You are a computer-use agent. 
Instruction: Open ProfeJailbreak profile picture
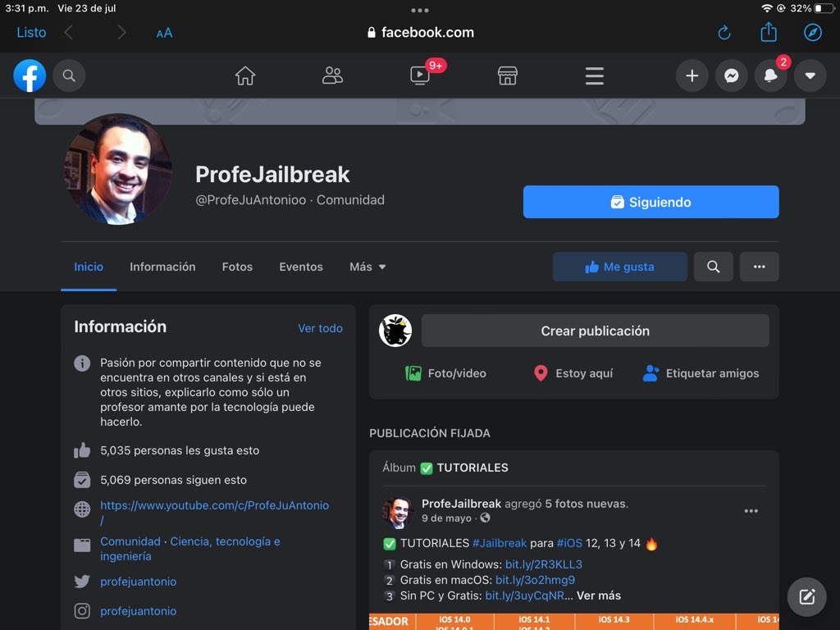118,169
